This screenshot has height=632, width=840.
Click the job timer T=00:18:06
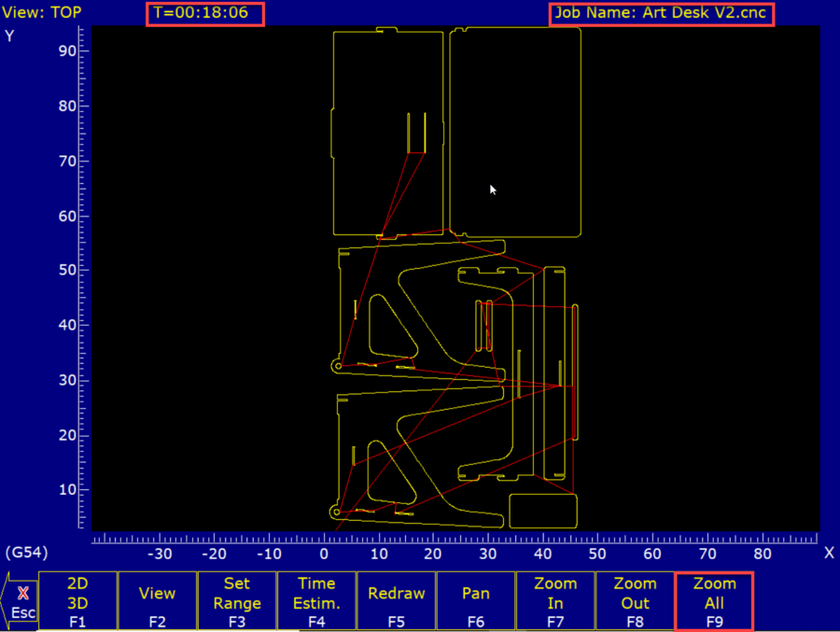[x=205, y=13]
